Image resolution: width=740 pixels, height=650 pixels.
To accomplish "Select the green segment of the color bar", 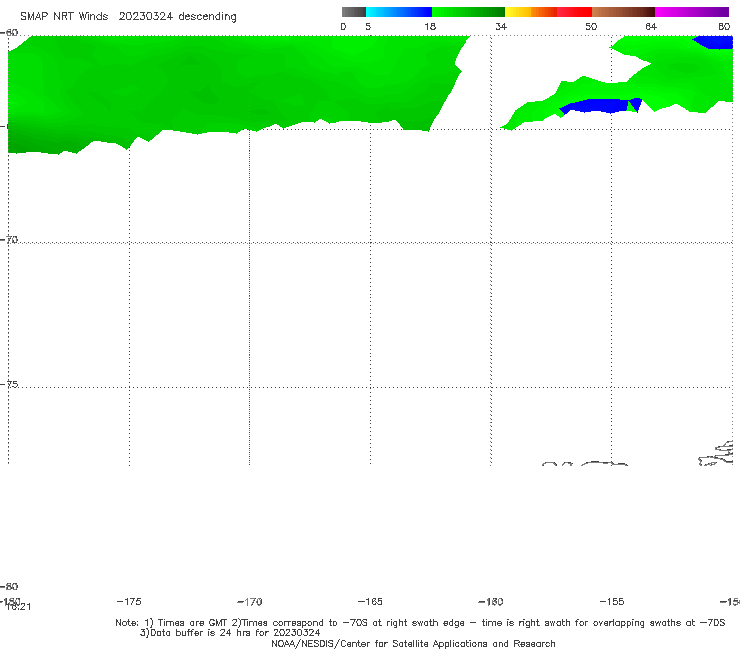I will [468, 12].
